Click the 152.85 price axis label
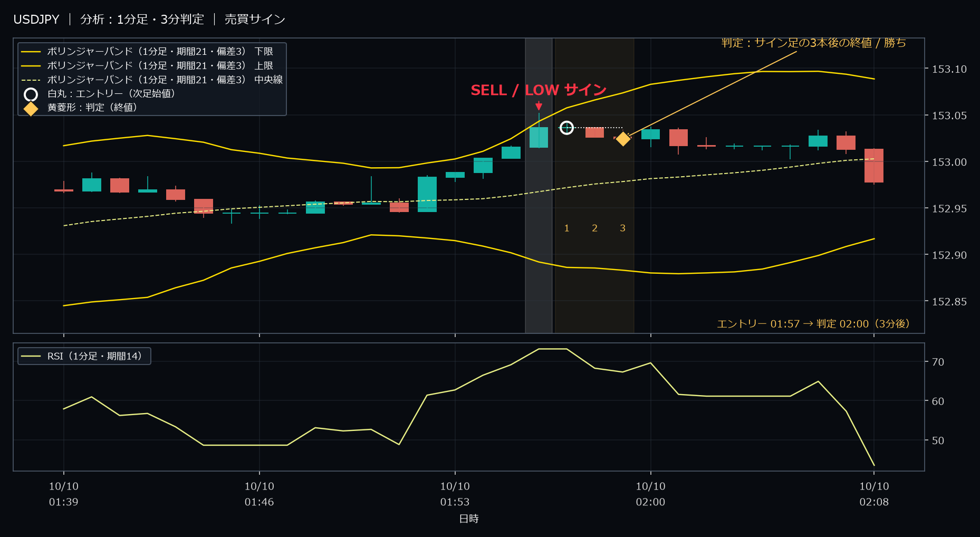Image resolution: width=980 pixels, height=537 pixels. pos(949,301)
